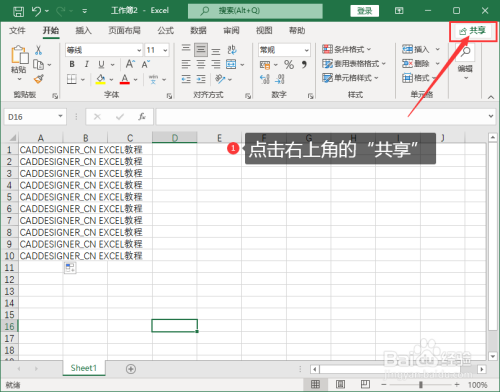
Task: Click the Copy icon
Action: tap(39, 65)
